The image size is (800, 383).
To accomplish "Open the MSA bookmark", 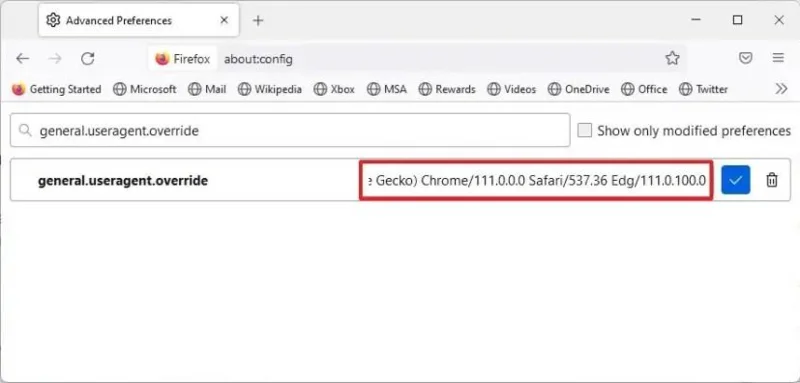I will [x=387, y=89].
